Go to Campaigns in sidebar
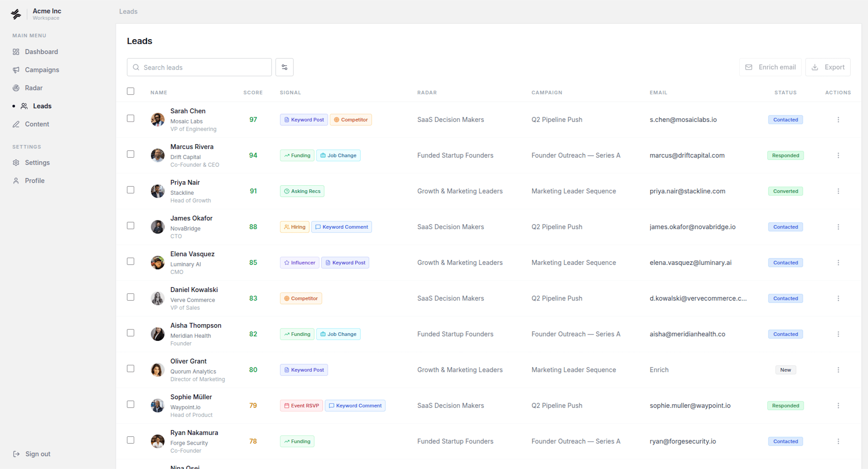Viewport: 868px width, 469px height. 42,70
